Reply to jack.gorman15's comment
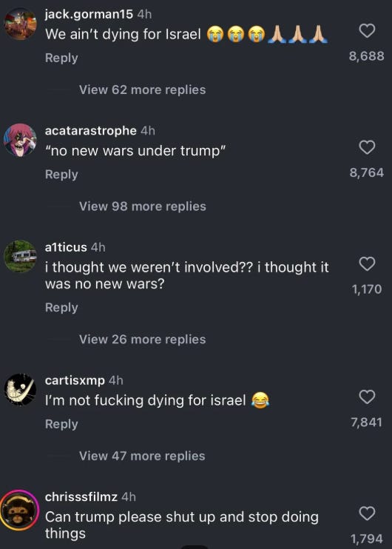 [61, 58]
